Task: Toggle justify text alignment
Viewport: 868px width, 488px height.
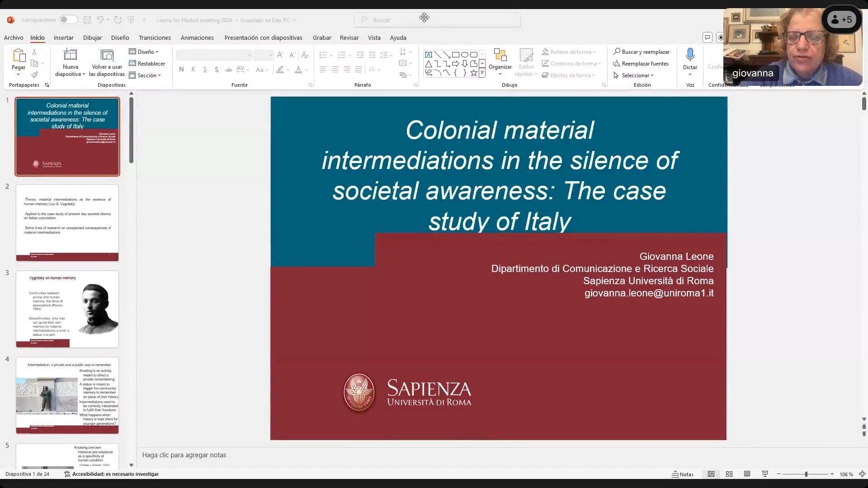Action: 359,70
